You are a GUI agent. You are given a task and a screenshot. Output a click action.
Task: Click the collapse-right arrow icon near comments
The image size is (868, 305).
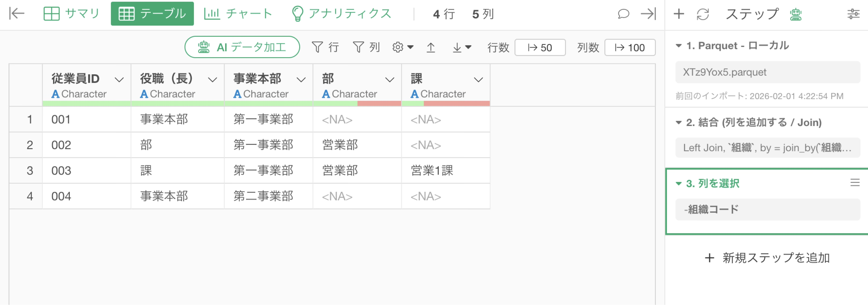point(648,14)
